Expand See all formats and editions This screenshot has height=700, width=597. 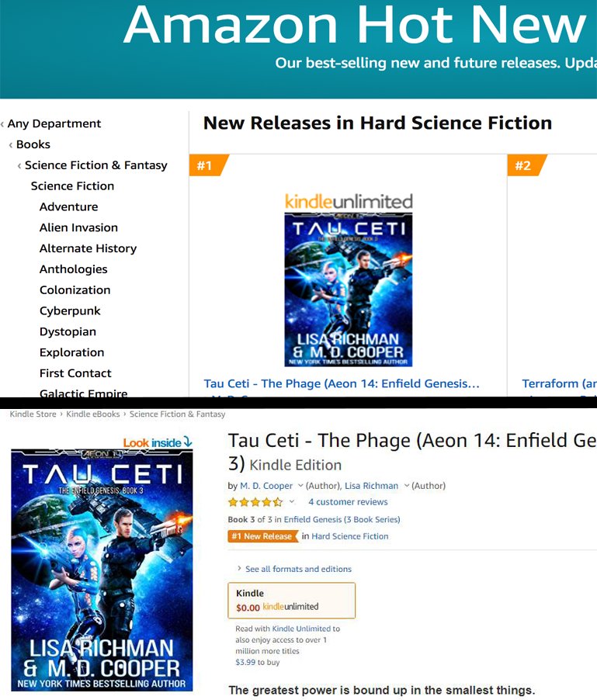coord(298,569)
